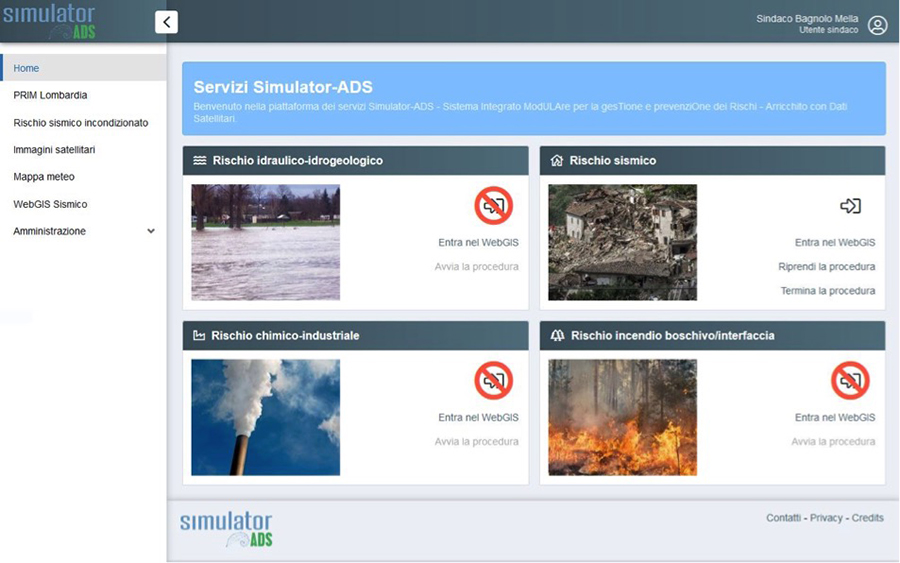The width and height of the screenshot is (900, 563).
Task: Click Riprendi la procedura in Rischio sismico
Action: pyautogui.click(x=827, y=267)
